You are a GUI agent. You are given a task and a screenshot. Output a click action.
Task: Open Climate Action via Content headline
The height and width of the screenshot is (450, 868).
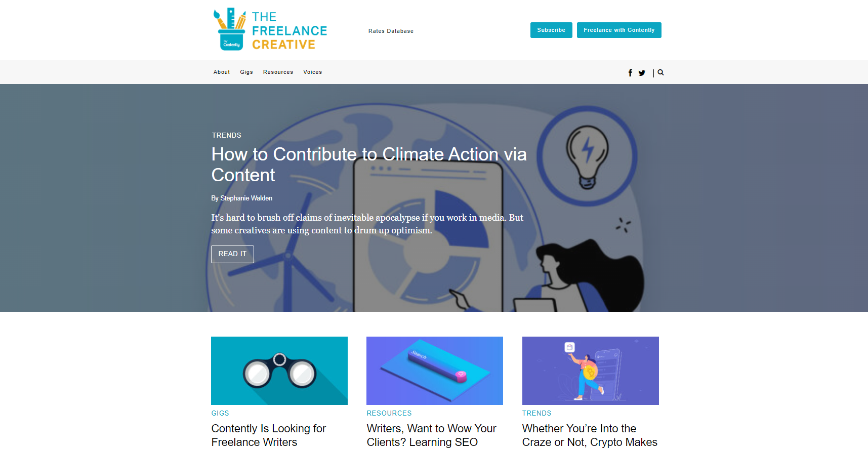click(369, 165)
